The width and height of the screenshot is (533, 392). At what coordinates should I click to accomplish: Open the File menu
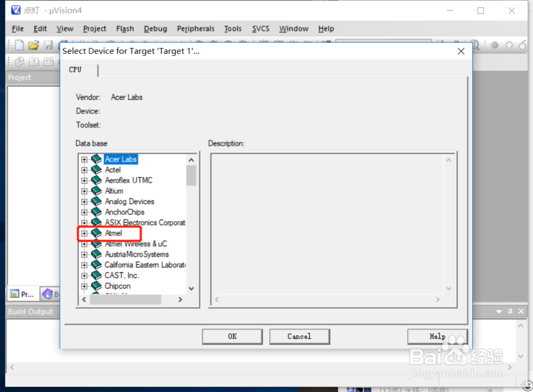pos(18,29)
